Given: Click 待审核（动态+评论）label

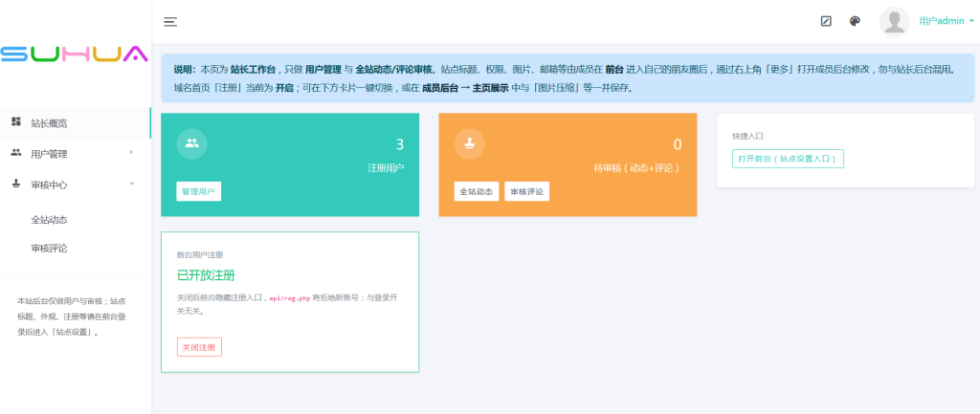Looking at the screenshot, I should click(636, 168).
